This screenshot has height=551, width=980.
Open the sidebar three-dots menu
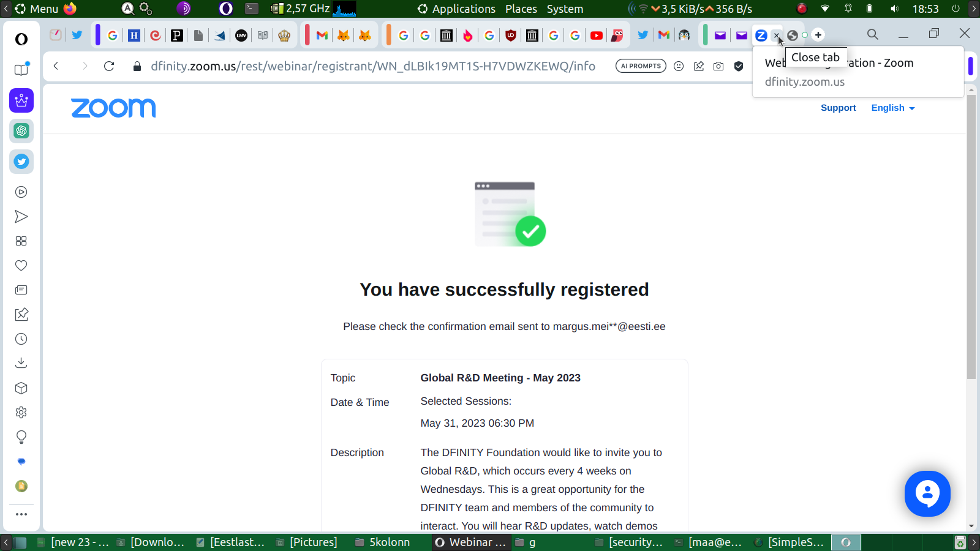click(x=21, y=514)
